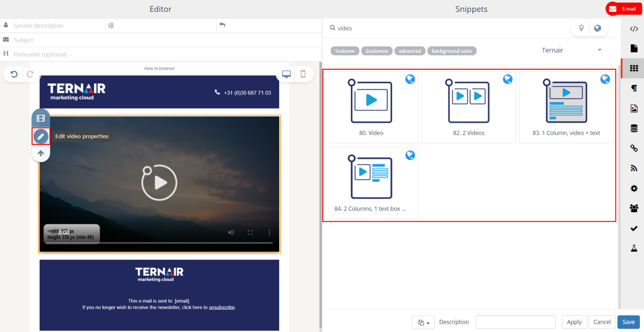Filter snippets by 2columns tag
Viewport: 644px width, 332px height.
[377, 51]
